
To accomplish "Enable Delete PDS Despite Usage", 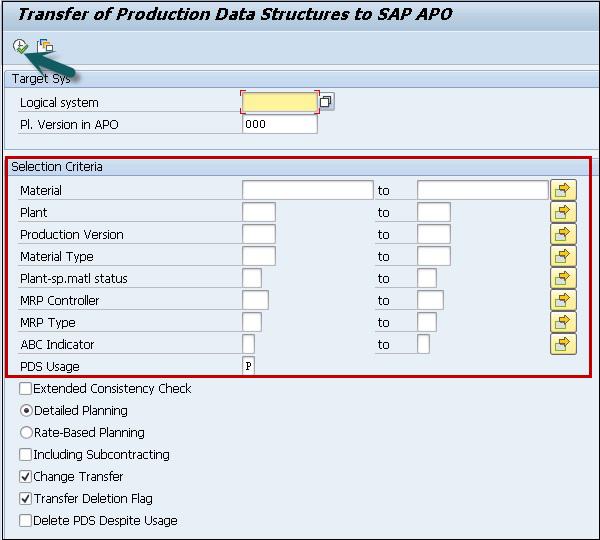I will [26, 520].
